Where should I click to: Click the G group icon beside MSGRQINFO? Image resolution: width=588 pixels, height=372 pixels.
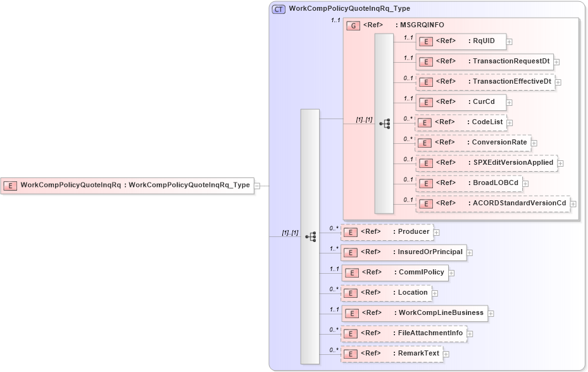[352, 25]
